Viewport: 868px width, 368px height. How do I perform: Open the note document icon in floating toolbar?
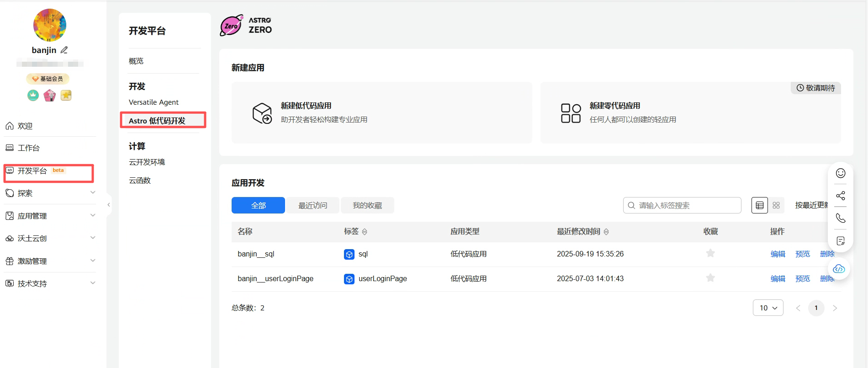click(x=841, y=241)
